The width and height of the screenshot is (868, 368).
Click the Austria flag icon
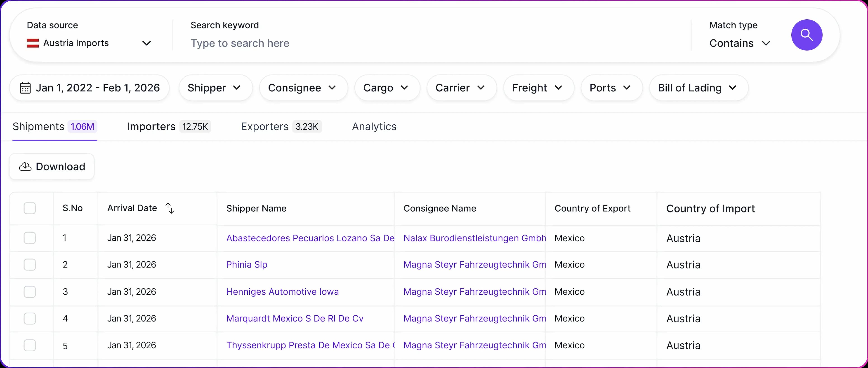33,43
